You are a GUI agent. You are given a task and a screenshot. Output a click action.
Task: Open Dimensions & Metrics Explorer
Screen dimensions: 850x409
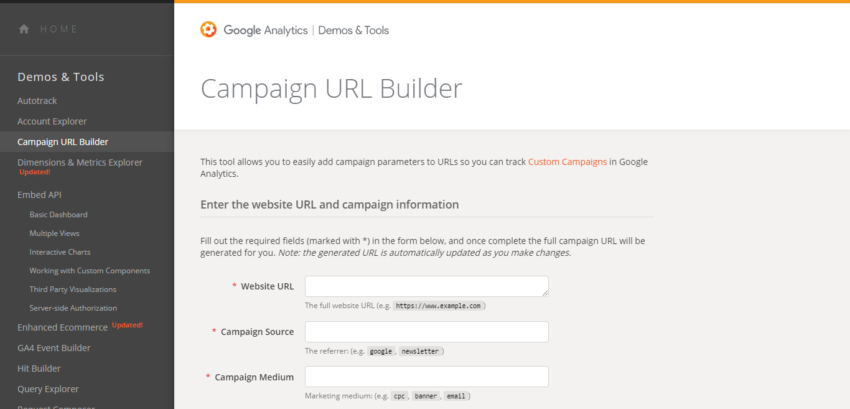80,162
